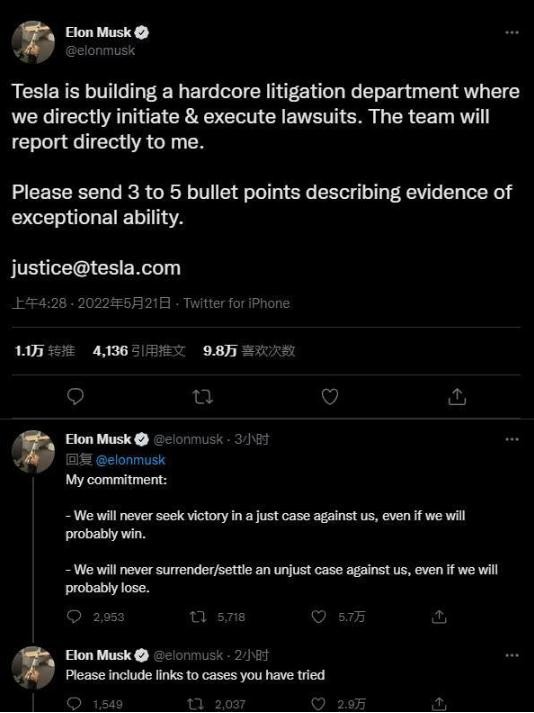This screenshot has height=713, width=534.
Task: Open Elon Musk's avatar on main tweet
Action: 33,42
